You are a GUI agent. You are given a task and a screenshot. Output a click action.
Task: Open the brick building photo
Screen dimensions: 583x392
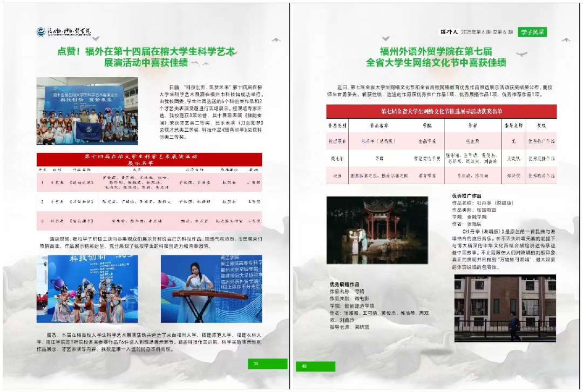(497, 308)
